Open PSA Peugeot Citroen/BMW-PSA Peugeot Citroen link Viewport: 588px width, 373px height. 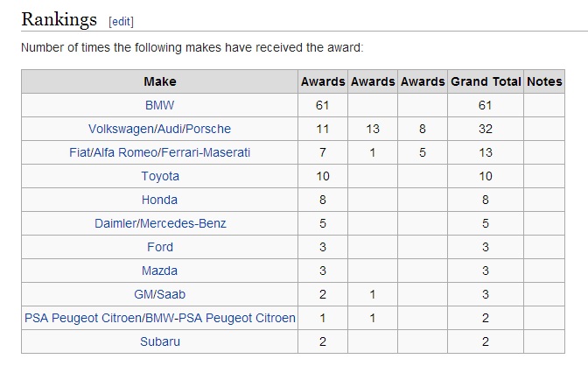(160, 318)
